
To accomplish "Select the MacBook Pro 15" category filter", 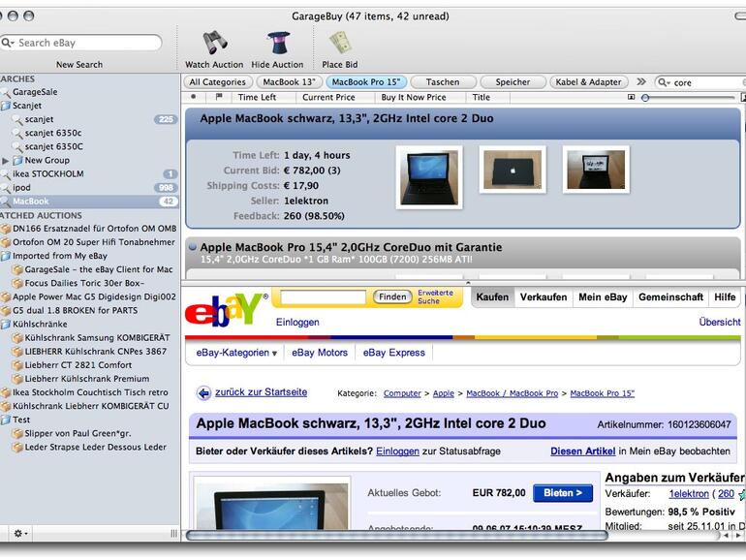I will (366, 82).
